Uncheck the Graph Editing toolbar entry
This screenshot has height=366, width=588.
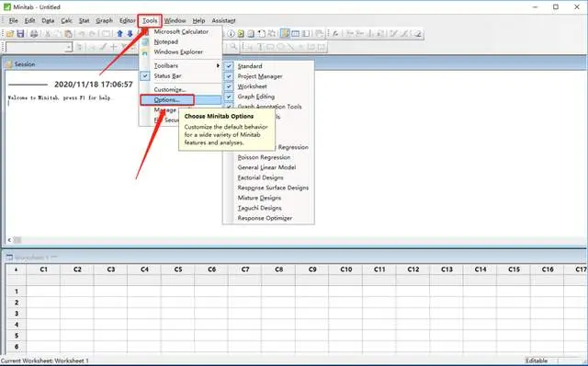pos(255,97)
